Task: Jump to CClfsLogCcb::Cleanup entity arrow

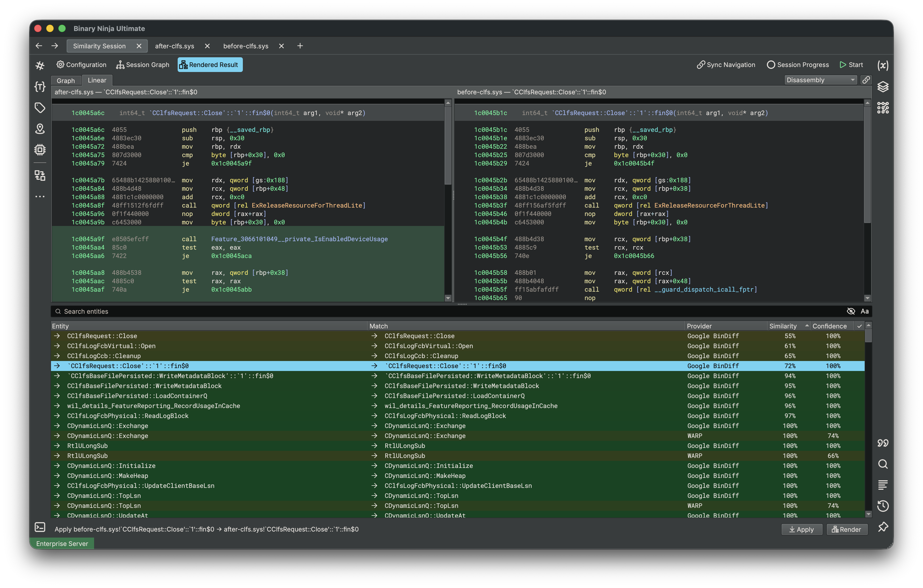Action: [x=57, y=356]
